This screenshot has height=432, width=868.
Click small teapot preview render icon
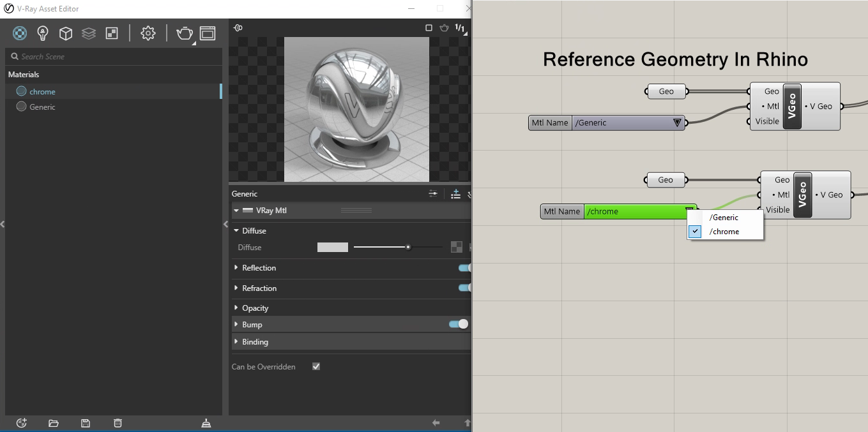click(x=445, y=28)
